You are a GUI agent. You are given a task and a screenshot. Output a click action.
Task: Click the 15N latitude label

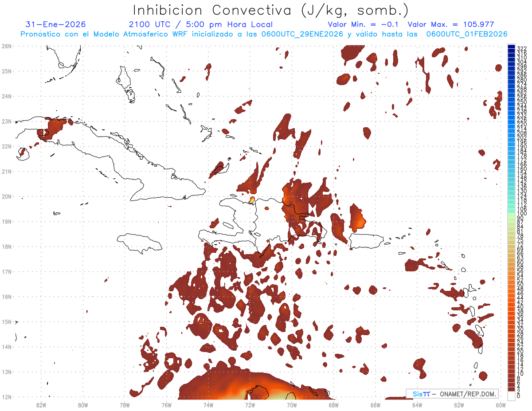pyautogui.click(x=7, y=321)
